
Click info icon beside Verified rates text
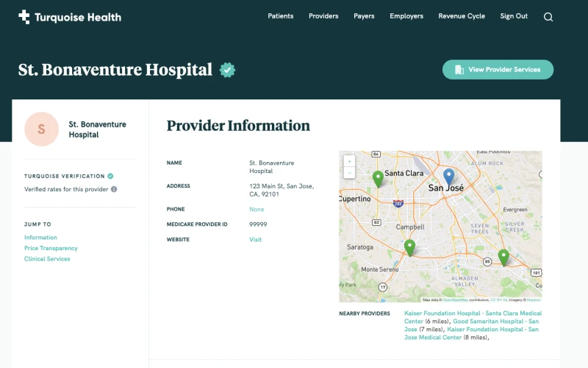pyautogui.click(x=114, y=189)
